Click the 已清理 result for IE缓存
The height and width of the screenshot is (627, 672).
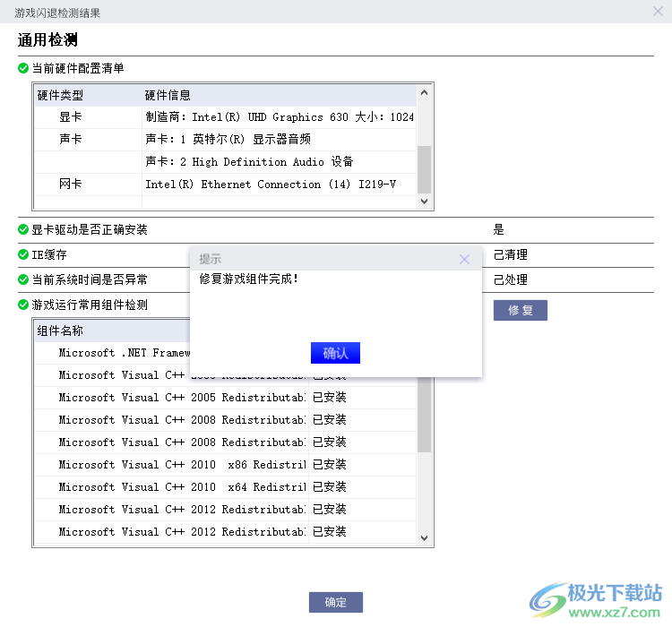(x=511, y=254)
